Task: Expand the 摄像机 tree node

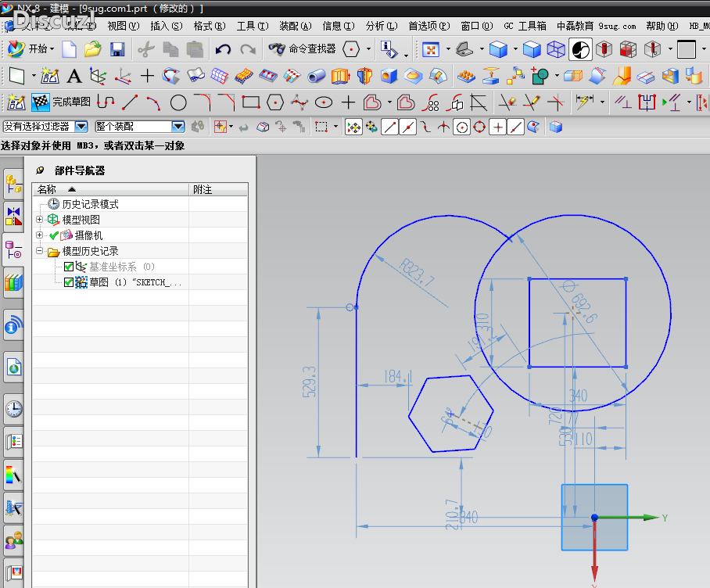Action: click(x=39, y=235)
